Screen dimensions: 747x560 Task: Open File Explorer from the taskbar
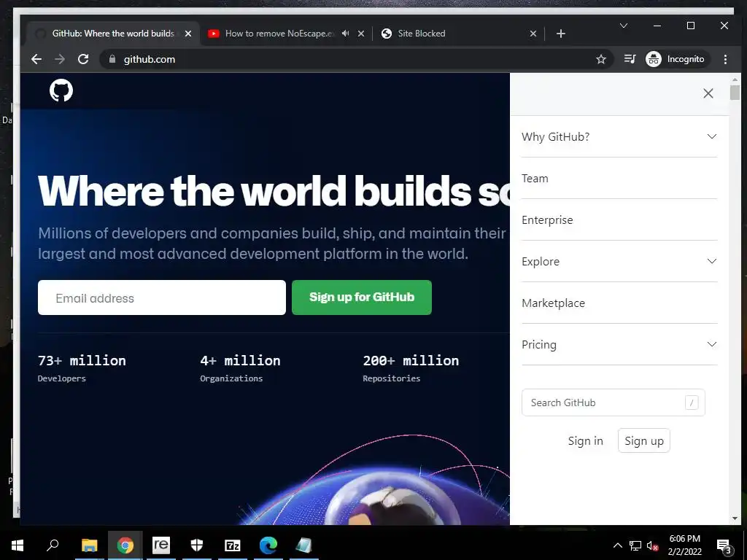pos(89,545)
